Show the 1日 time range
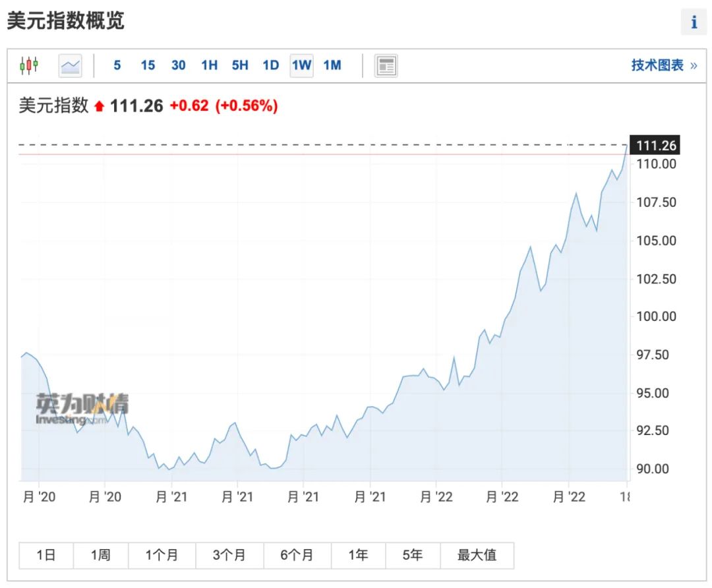This screenshot has height=588, width=712. (x=46, y=556)
